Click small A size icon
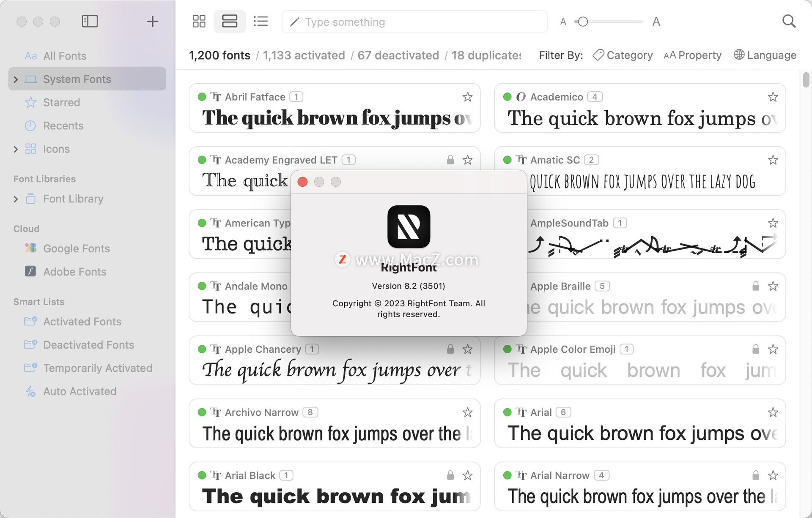812x518 pixels. coord(563,22)
